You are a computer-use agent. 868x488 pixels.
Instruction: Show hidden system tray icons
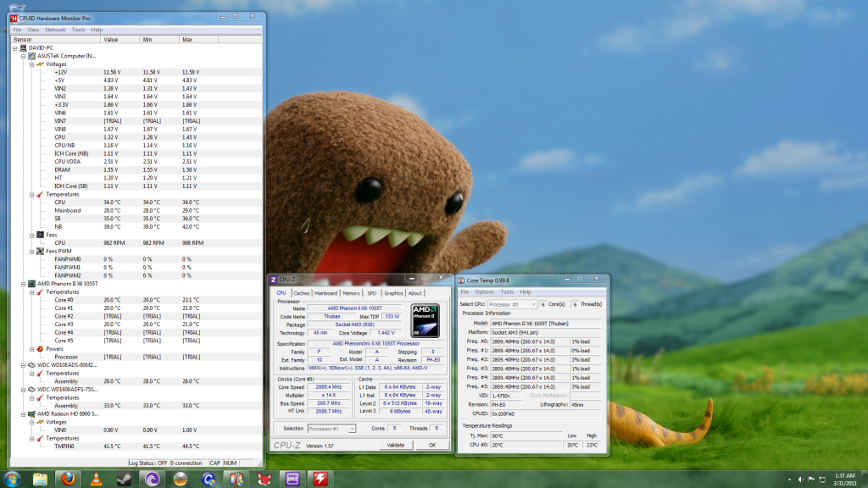pos(789,480)
